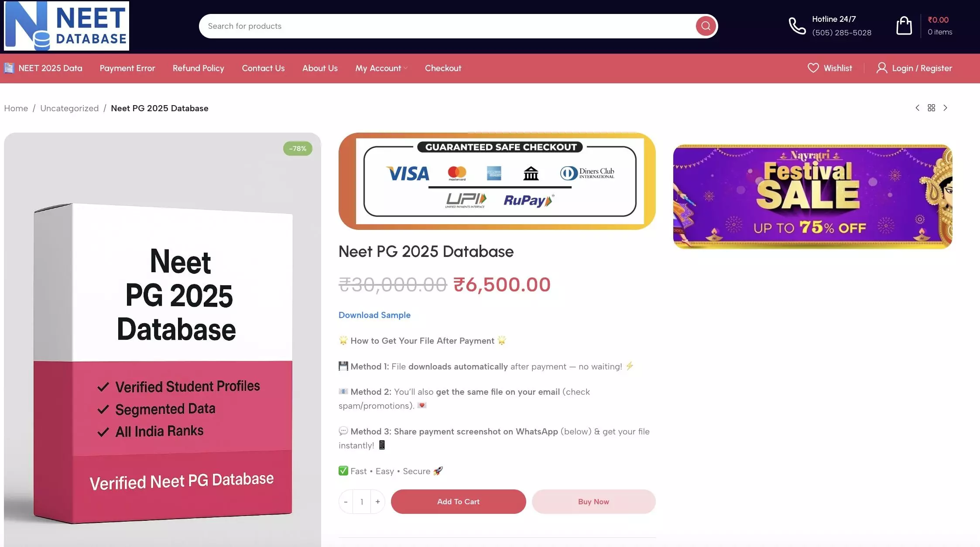Click the search magnifier button
Image resolution: width=980 pixels, height=547 pixels.
(x=706, y=26)
